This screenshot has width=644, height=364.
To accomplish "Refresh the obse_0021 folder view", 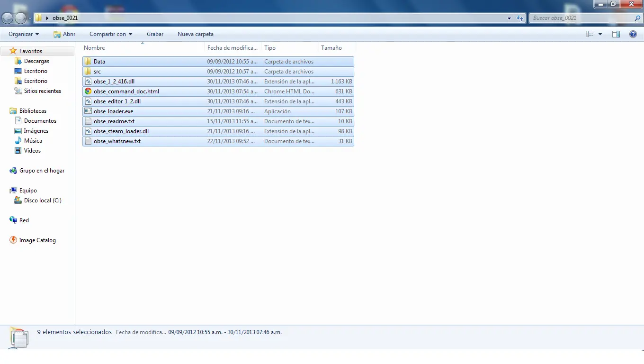I will [520, 18].
